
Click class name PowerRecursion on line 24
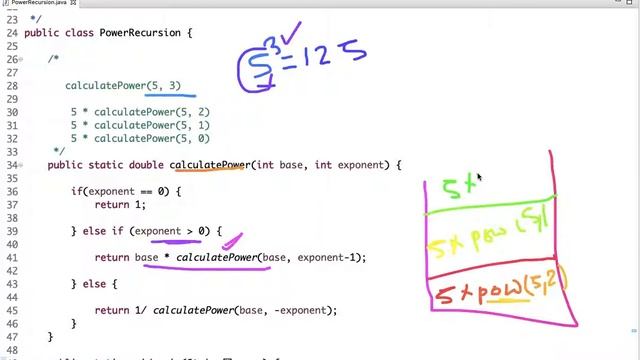click(x=140, y=33)
